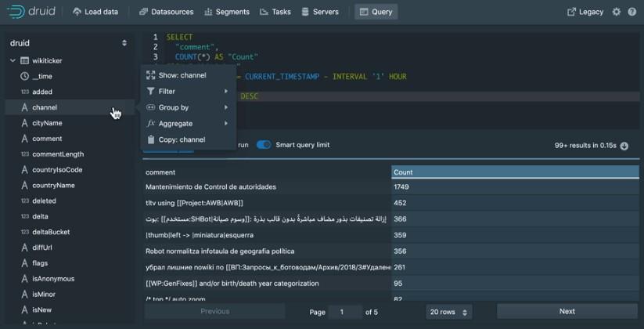644x329 pixels.
Task: Click the string icon beside comment column
Action: [x=24, y=139]
